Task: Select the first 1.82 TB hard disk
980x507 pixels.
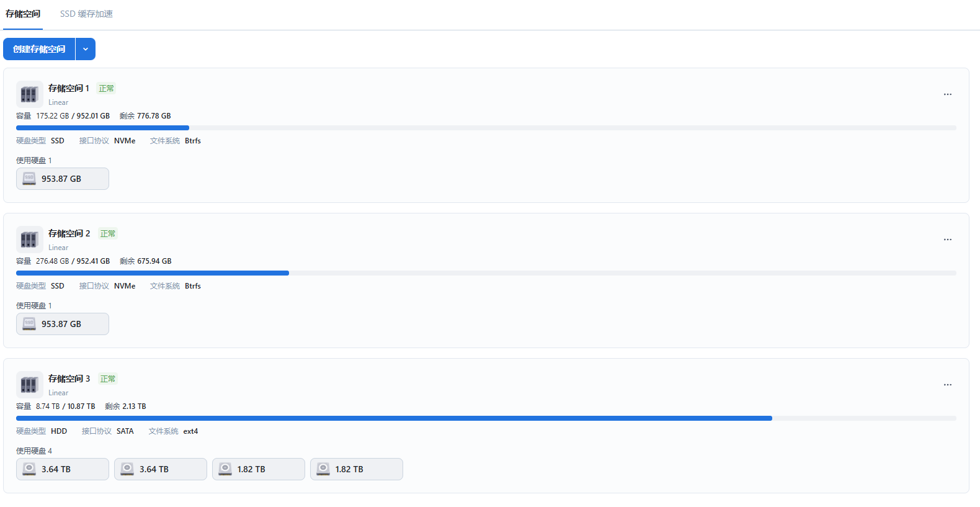Action: [258, 469]
